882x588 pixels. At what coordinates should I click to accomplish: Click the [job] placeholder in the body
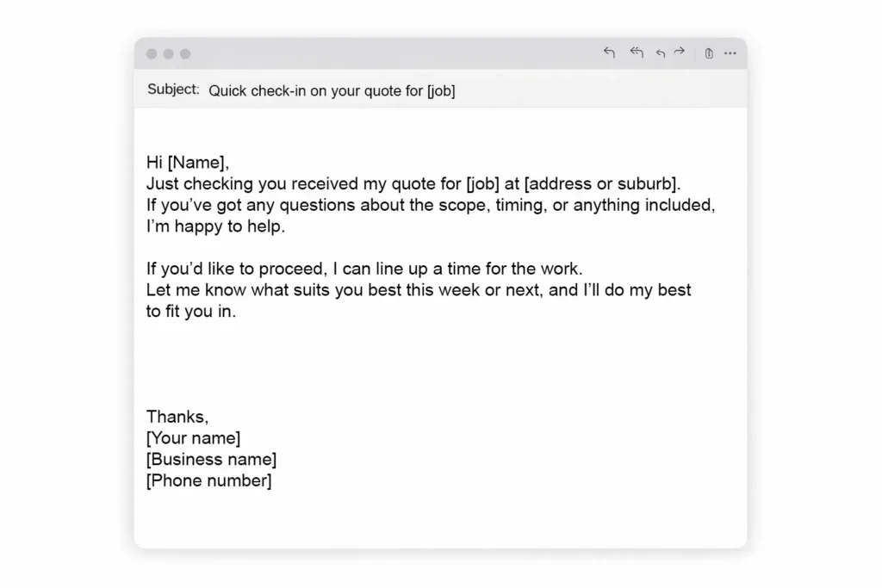481,183
